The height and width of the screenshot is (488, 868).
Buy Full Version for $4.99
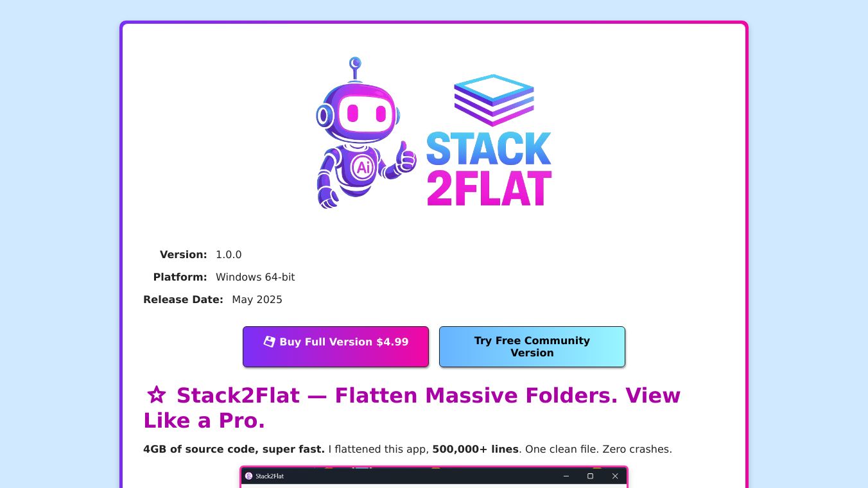pyautogui.click(x=336, y=347)
